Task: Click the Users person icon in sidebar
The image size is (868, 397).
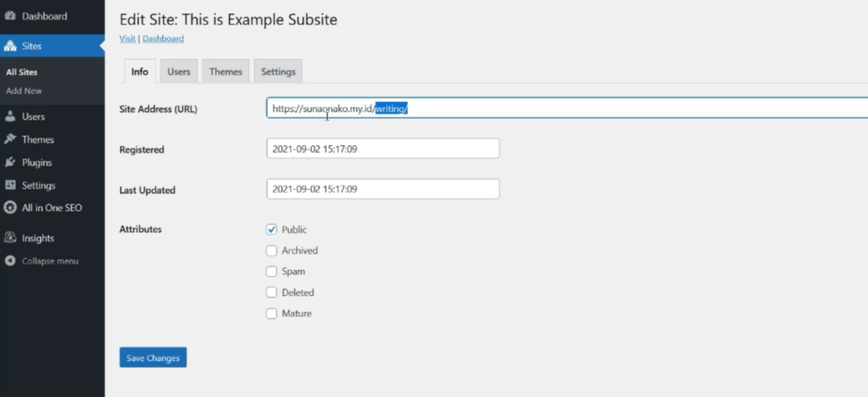Action: (10, 116)
